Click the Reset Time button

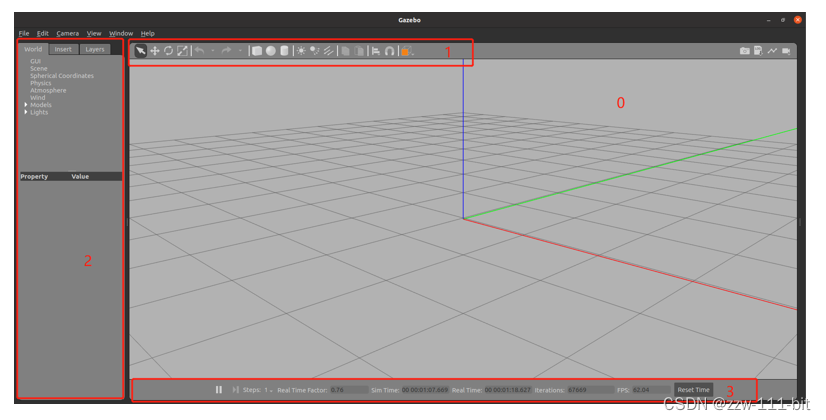pos(693,390)
